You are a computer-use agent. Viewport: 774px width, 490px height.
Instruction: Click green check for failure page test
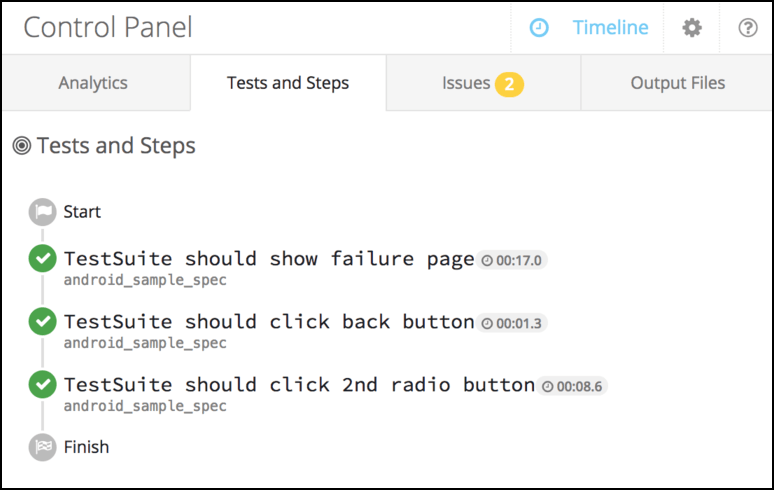pos(42,260)
